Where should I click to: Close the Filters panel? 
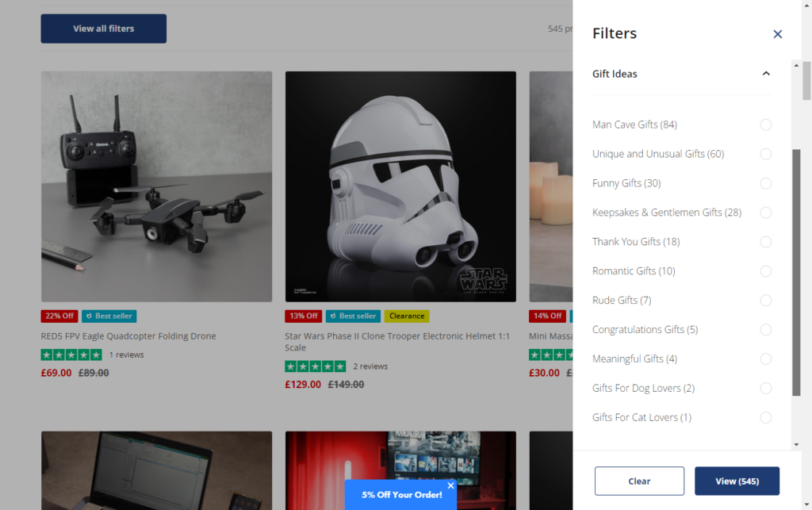778,34
